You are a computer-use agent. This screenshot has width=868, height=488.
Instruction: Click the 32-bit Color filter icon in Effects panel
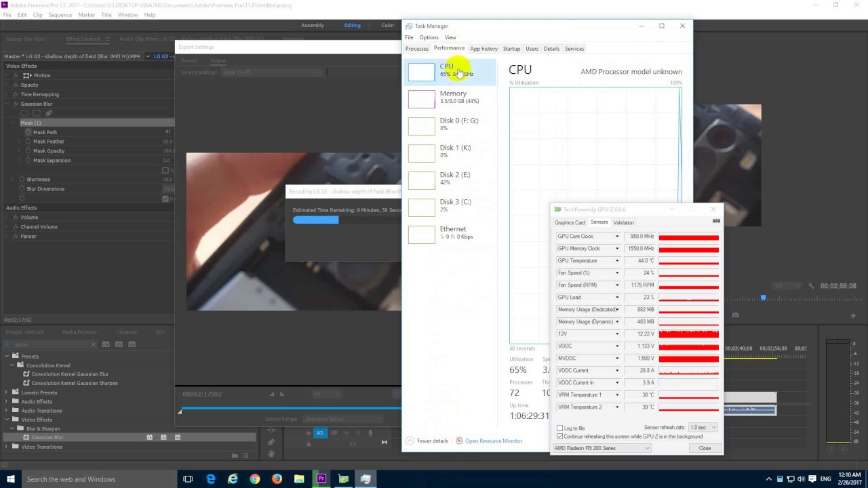pyautogui.click(x=119, y=344)
